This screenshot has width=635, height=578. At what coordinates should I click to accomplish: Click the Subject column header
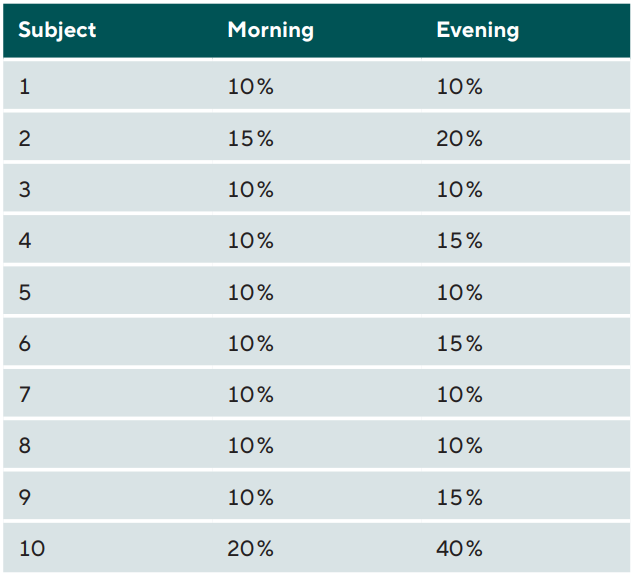click(x=108, y=31)
